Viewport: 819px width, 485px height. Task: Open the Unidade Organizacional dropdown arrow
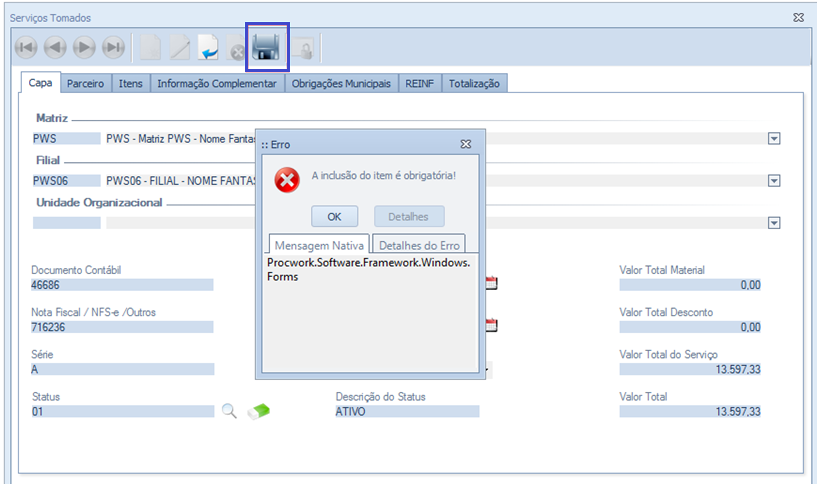click(x=774, y=223)
